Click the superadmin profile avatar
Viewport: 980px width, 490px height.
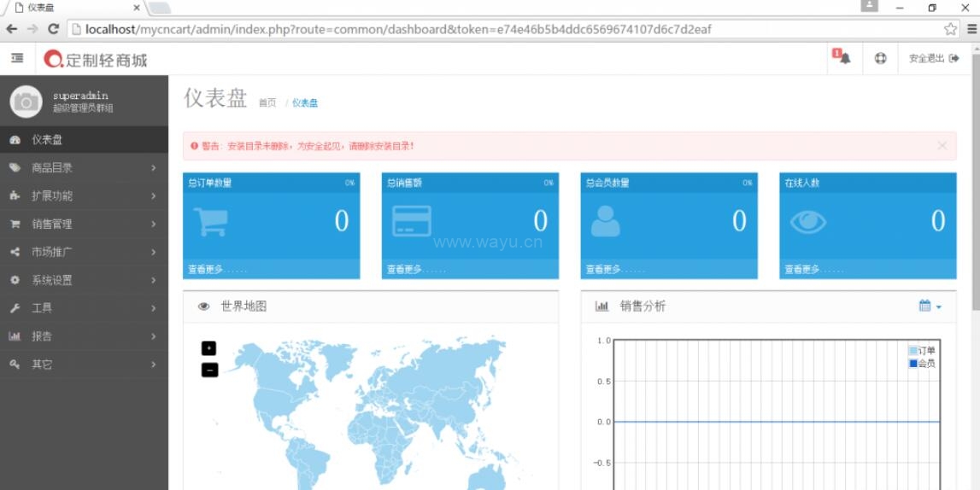point(26,102)
